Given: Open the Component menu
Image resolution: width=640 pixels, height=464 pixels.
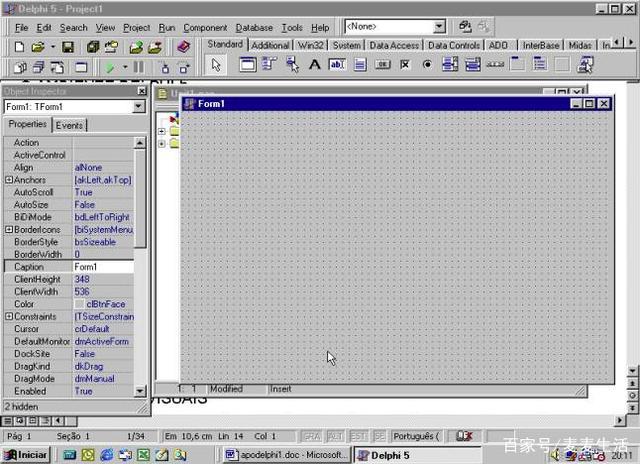Looking at the screenshot, I should 205,28.
